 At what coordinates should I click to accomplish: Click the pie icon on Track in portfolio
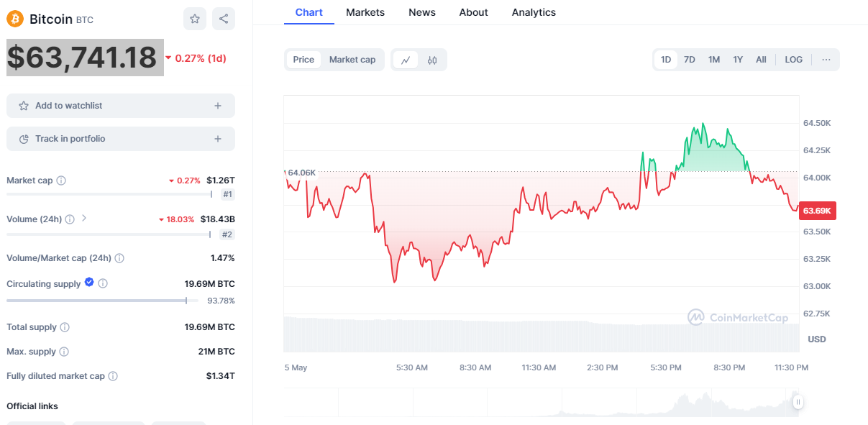(24, 139)
